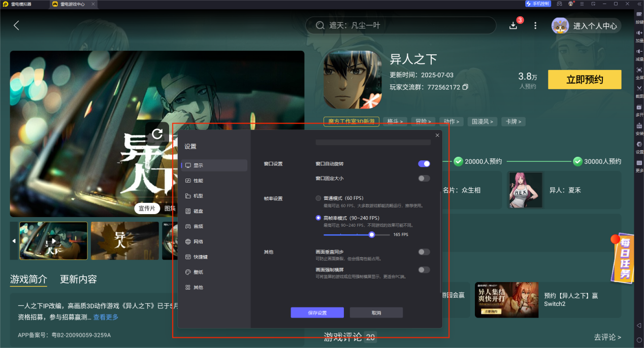Open the 格斗 > tag
Viewport: 644px width, 348px height.
point(395,122)
